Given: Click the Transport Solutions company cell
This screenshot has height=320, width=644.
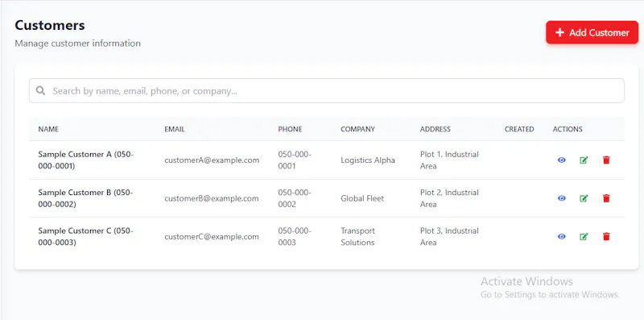Looking at the screenshot, I should pyautogui.click(x=358, y=236).
